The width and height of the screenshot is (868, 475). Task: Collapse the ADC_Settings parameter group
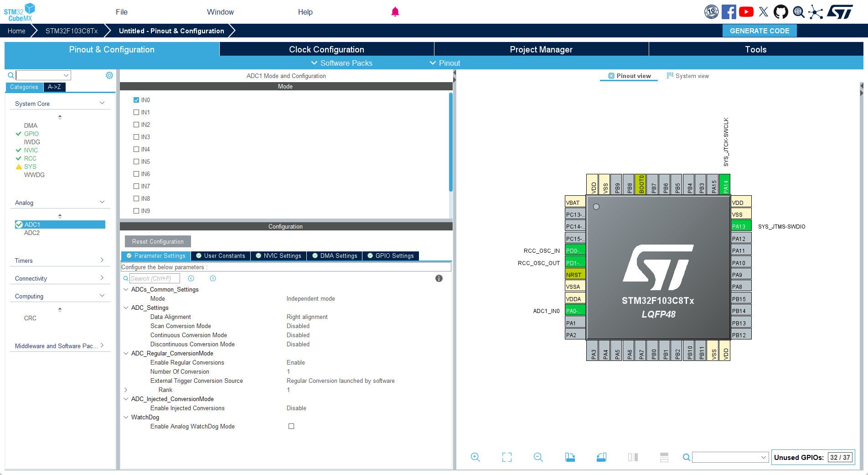pyautogui.click(x=126, y=308)
